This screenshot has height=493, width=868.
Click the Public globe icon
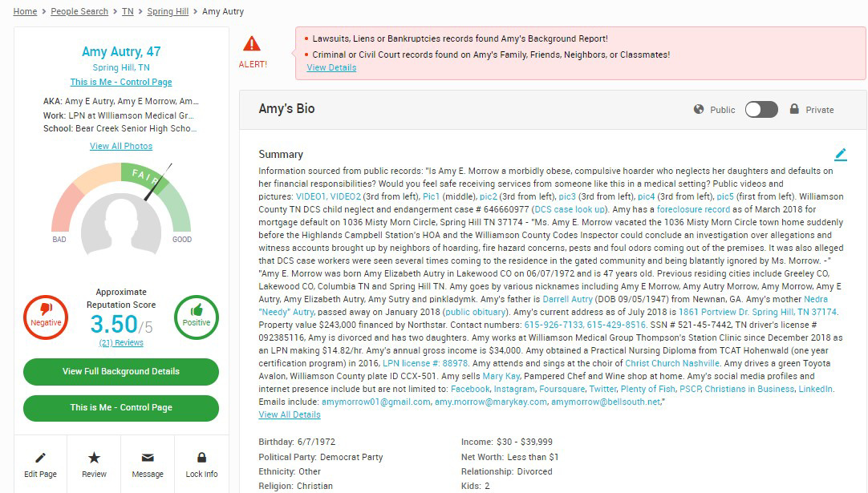click(699, 110)
